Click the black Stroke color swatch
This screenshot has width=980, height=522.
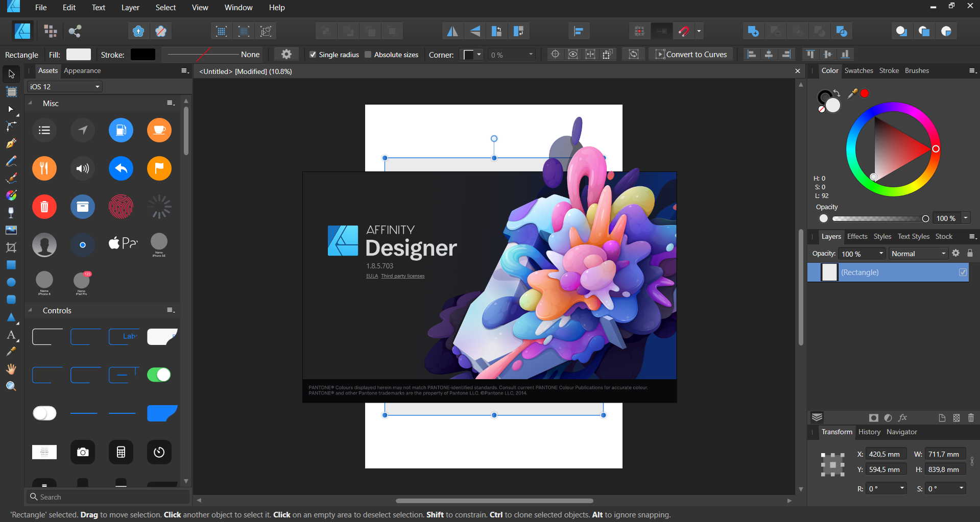point(143,55)
